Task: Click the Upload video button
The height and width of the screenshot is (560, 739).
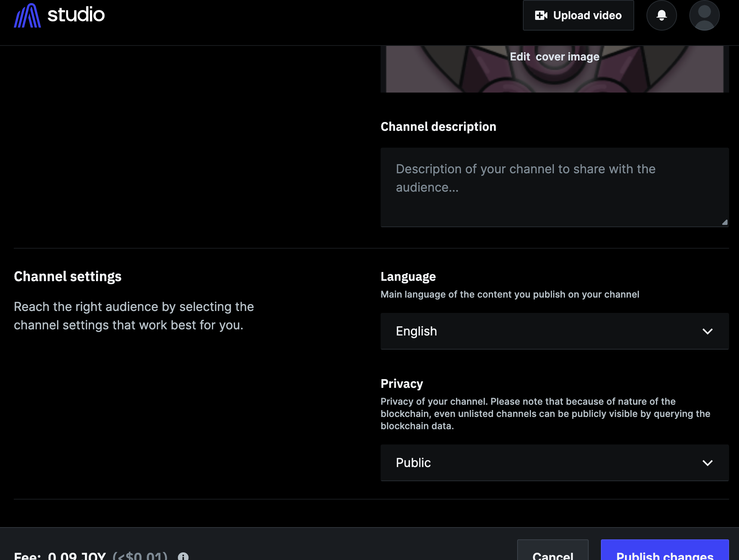Action: (578, 15)
